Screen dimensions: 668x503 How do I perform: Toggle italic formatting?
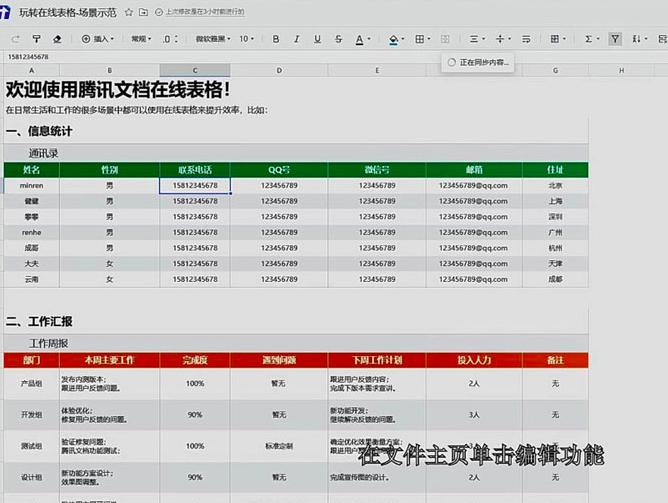[x=296, y=39]
